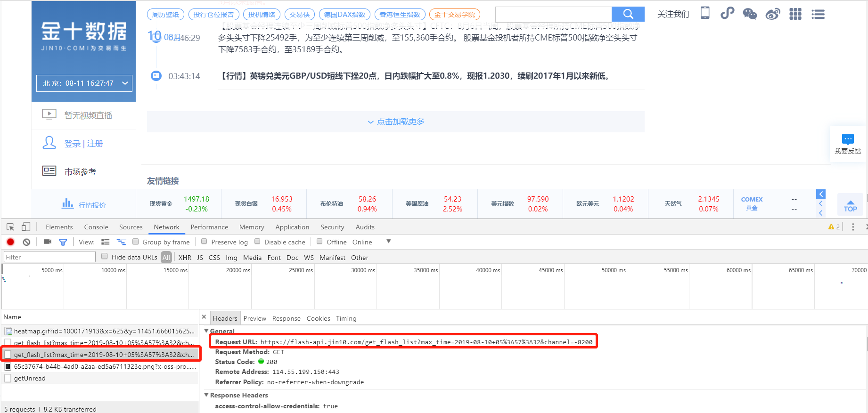
Task: Open the Response request tab
Action: point(287,318)
